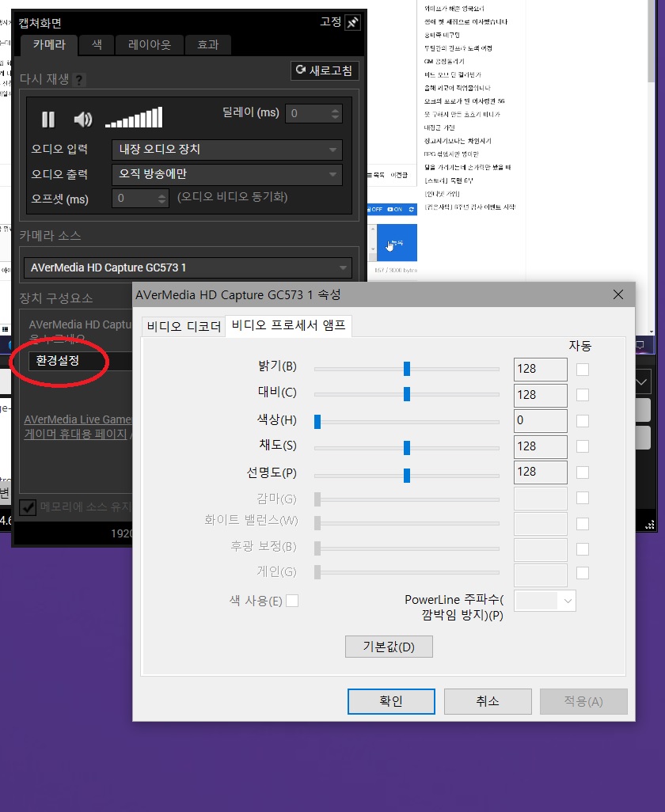Image resolution: width=665 pixels, height=812 pixels.
Task: Open the help icon next to 다시 재생
Action: click(78, 80)
